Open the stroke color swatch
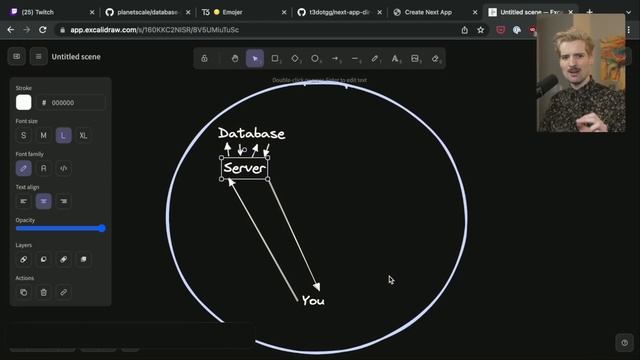This screenshot has height=360, width=640. click(23, 102)
